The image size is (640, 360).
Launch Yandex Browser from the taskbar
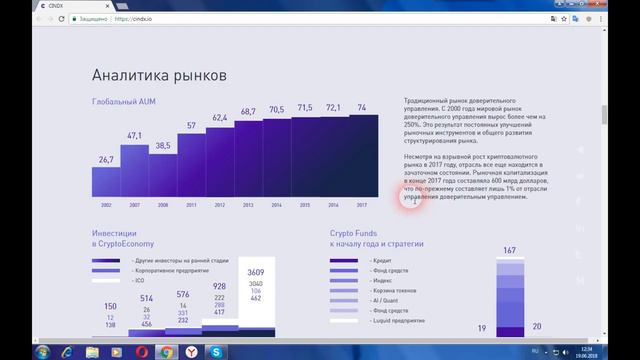pos(191,352)
